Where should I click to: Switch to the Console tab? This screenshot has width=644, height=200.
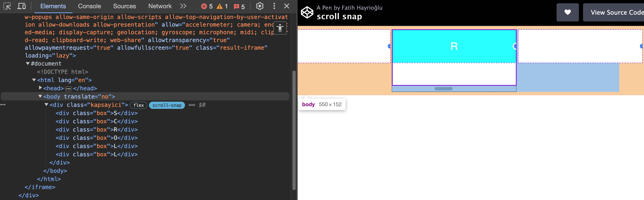click(89, 6)
